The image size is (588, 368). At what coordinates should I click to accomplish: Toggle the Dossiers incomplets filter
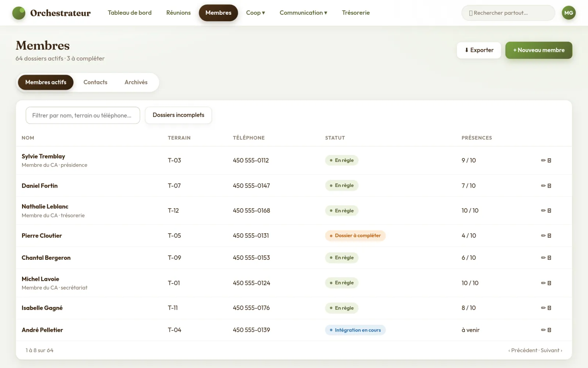pyautogui.click(x=178, y=115)
